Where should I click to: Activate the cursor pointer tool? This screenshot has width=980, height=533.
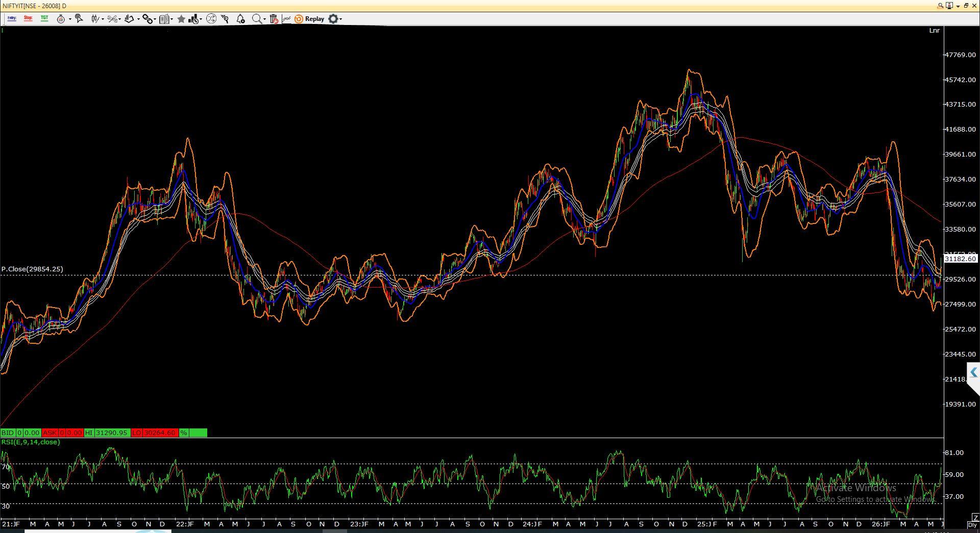[x=79, y=19]
